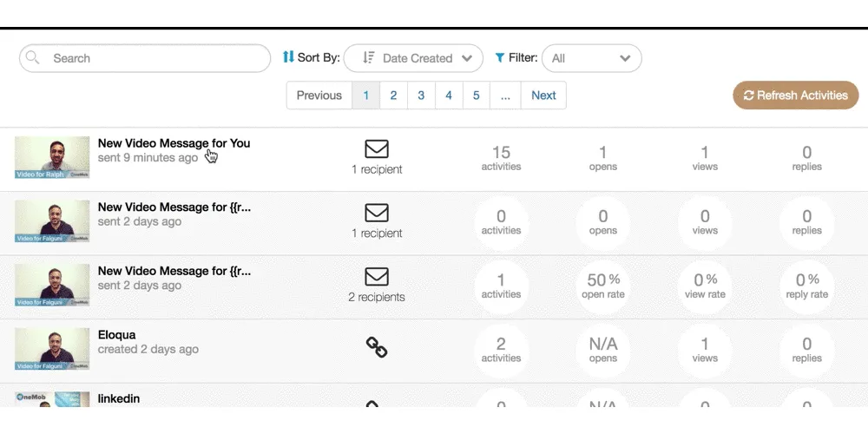Click 0% view rate stat
The width and height of the screenshot is (868, 434).
[705, 286]
